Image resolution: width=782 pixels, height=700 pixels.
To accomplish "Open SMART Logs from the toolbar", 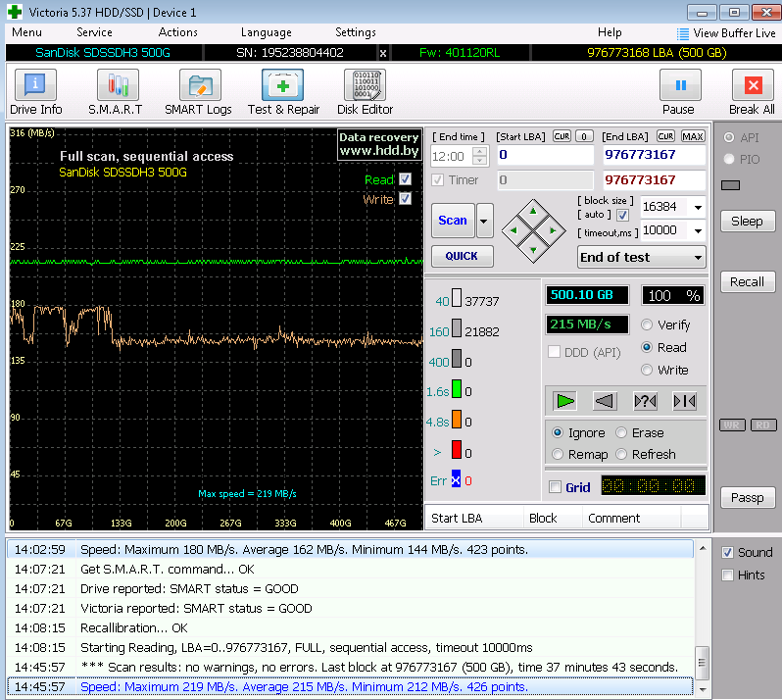I will [198, 92].
